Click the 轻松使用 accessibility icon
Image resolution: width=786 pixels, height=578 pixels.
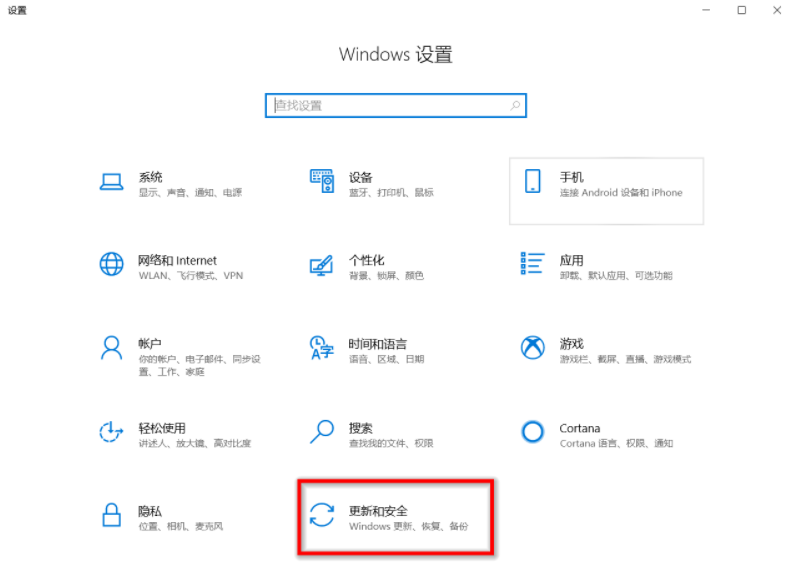coord(111,432)
